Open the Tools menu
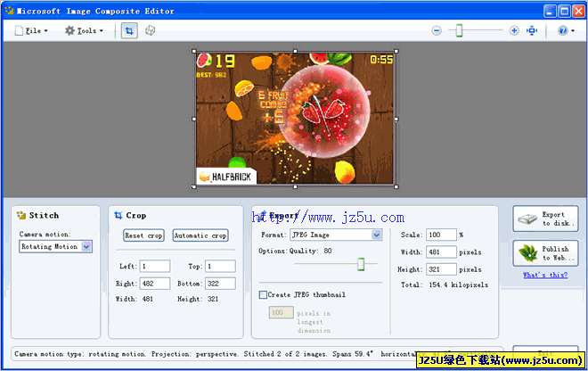The image size is (588, 371). (84, 31)
